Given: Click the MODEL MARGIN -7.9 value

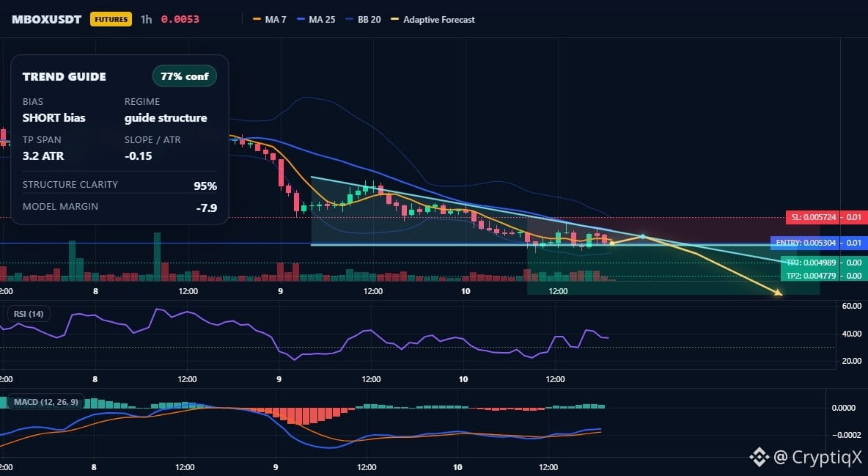Looking at the screenshot, I should [207, 208].
